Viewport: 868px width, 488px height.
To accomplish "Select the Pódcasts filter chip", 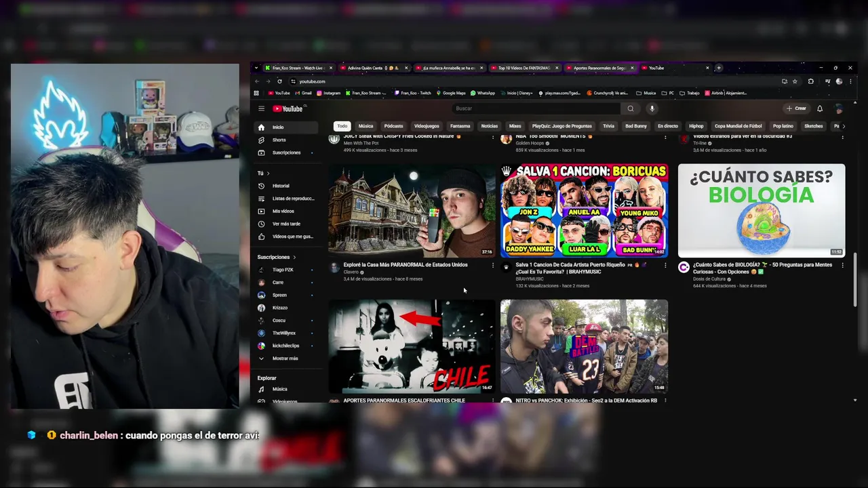I will [x=393, y=126].
